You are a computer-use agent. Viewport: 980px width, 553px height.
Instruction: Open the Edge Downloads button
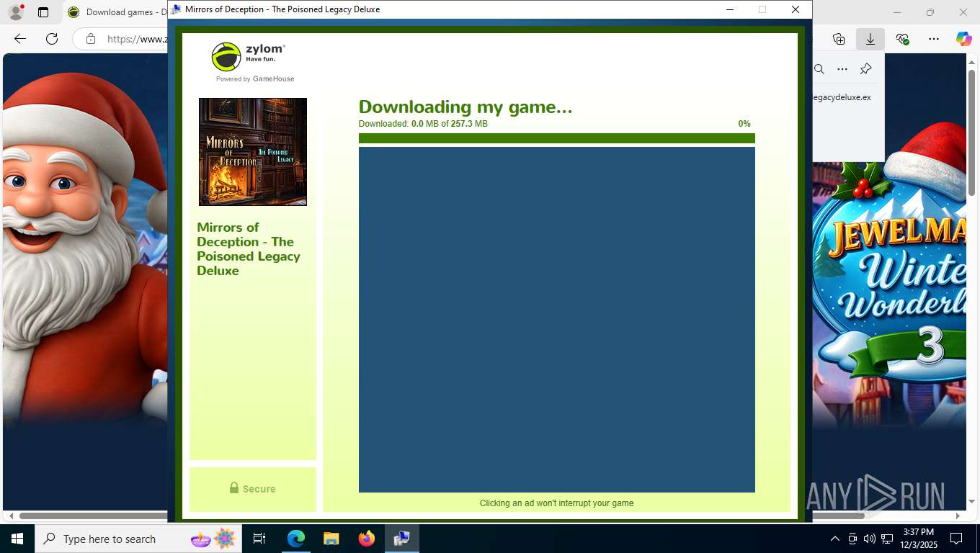870,39
